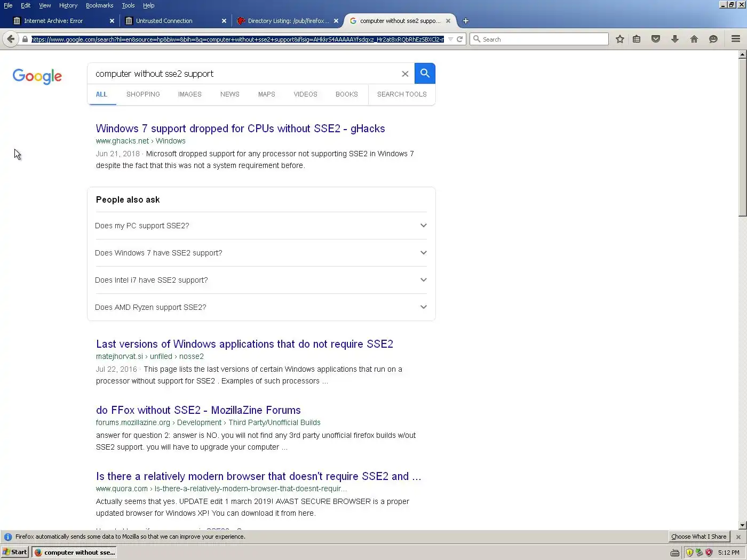The image size is (747, 560).
Task: Expand 'Does my PC support SSE2?' question
Action: pos(261,226)
